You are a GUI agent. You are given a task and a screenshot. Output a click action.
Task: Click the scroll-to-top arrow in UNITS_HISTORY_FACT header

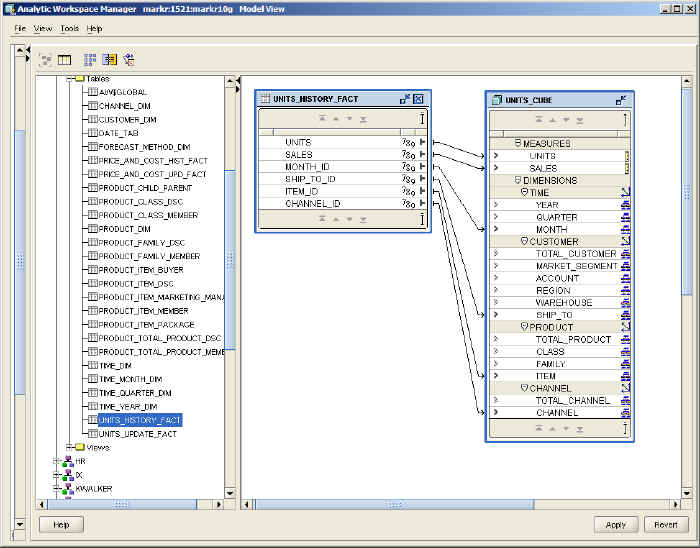(x=322, y=119)
